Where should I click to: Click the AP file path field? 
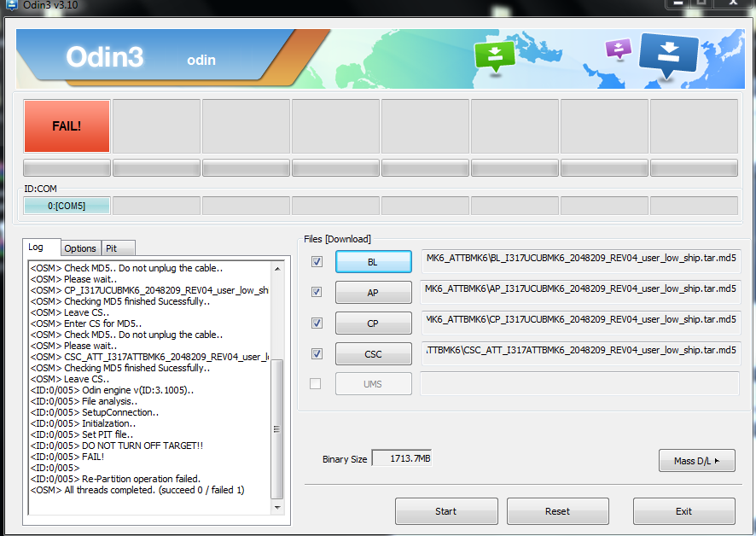coord(580,293)
